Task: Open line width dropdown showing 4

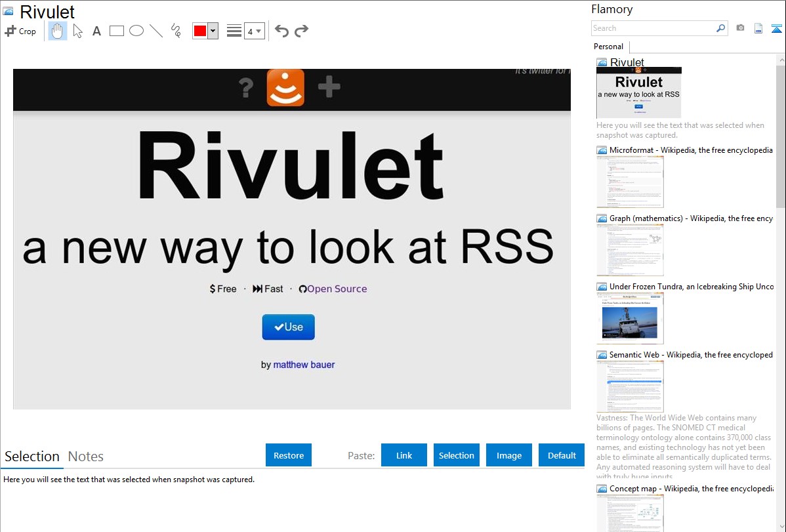Action: (254, 31)
